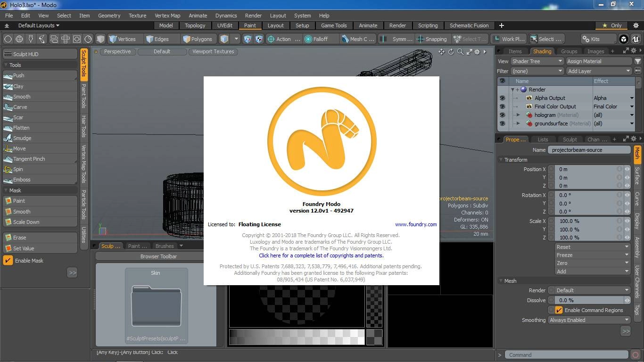Click the viewport zoom magnifier icon
This screenshot has height=362, width=644.
(460, 52)
